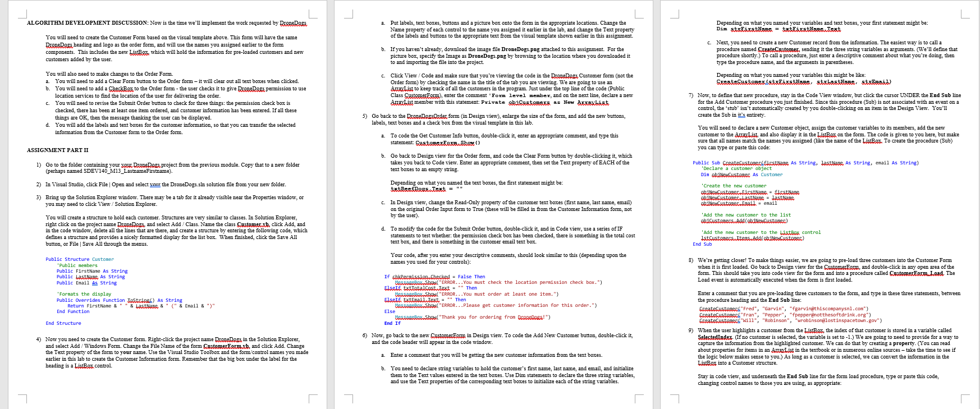Click 'ElseIf txtTotalCost.Text' code line
The height and width of the screenshot is (409, 980).
pyautogui.click(x=431, y=288)
